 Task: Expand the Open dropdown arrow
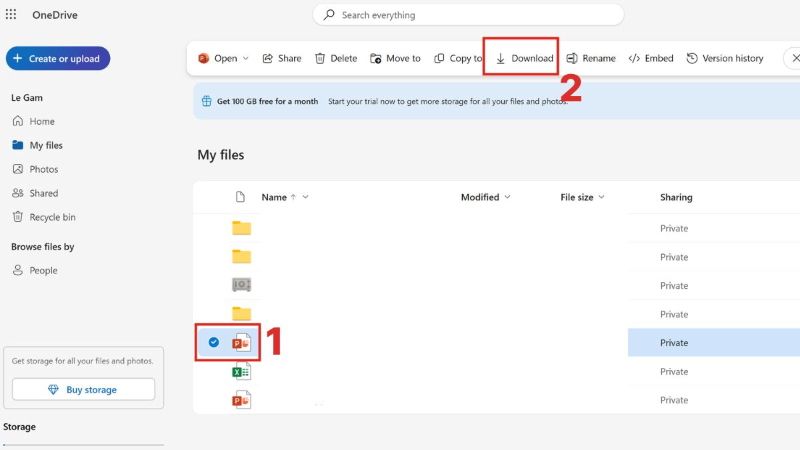click(x=246, y=58)
